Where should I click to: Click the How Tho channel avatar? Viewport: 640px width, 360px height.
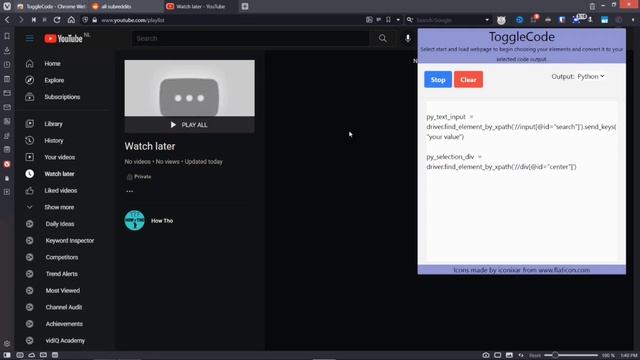pos(134,220)
